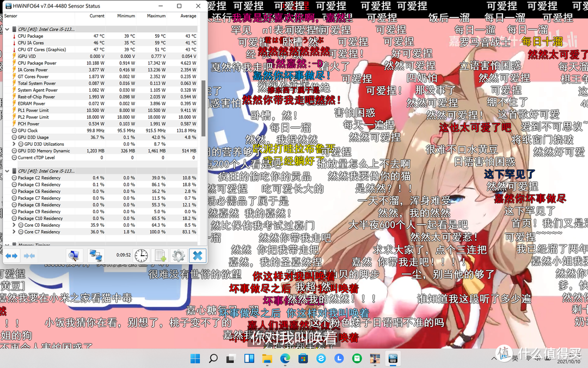
Task: Select the Package C10 Residency row
Action: [101, 219]
